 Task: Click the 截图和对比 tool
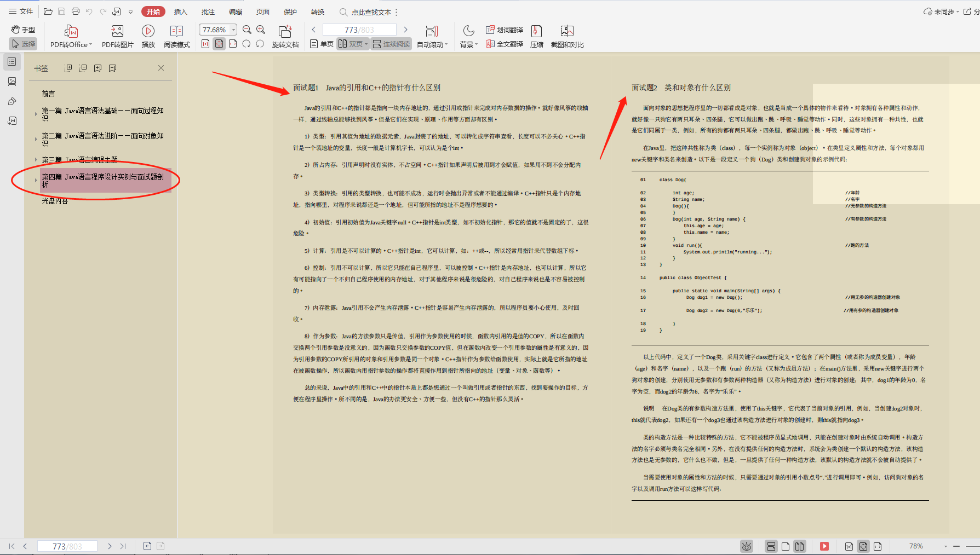point(568,37)
